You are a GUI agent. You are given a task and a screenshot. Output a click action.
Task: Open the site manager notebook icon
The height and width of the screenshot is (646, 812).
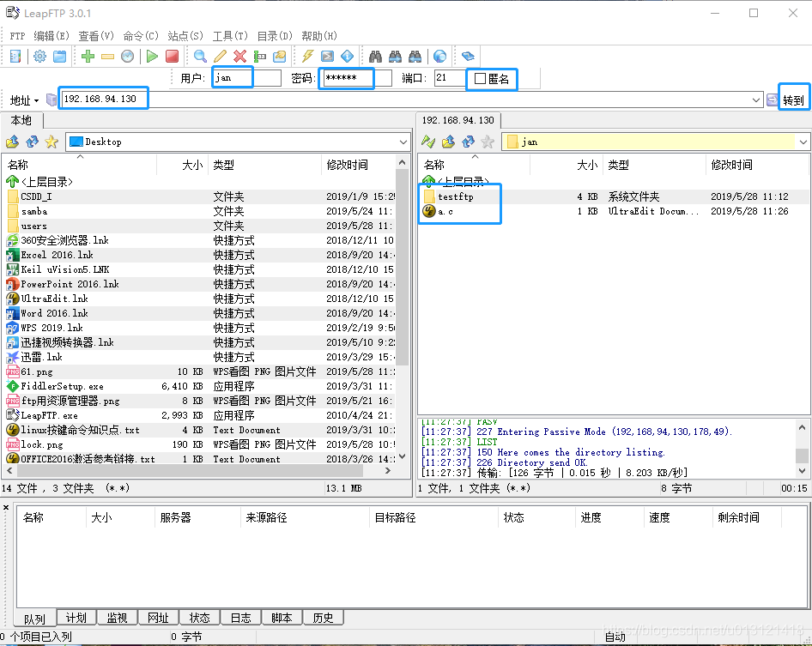[15, 56]
